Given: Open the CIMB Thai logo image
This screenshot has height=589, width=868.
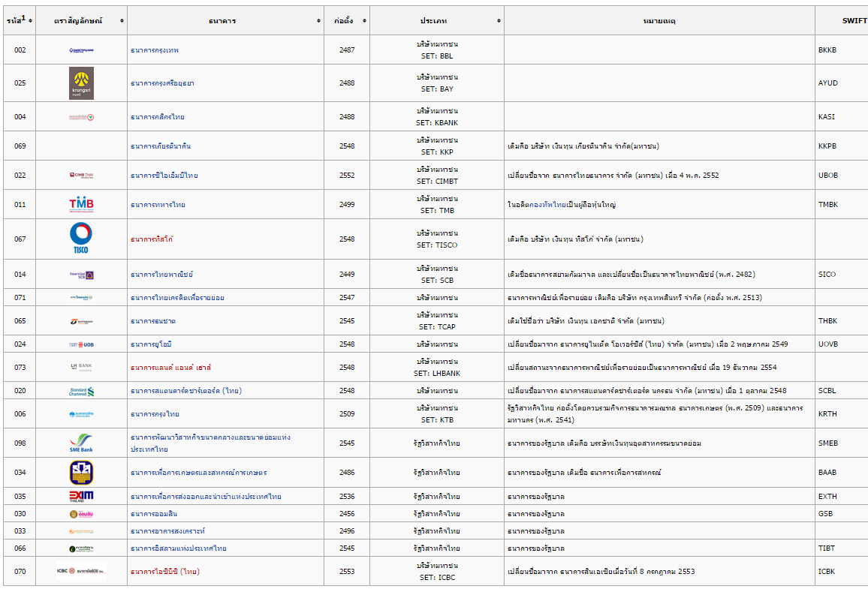Looking at the screenshot, I should tap(81, 176).
